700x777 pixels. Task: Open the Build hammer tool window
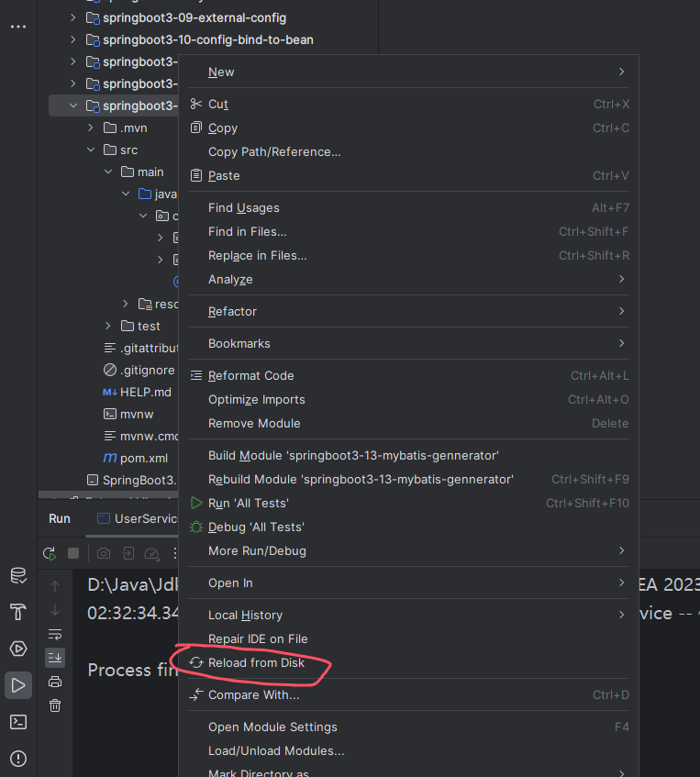coord(18,612)
